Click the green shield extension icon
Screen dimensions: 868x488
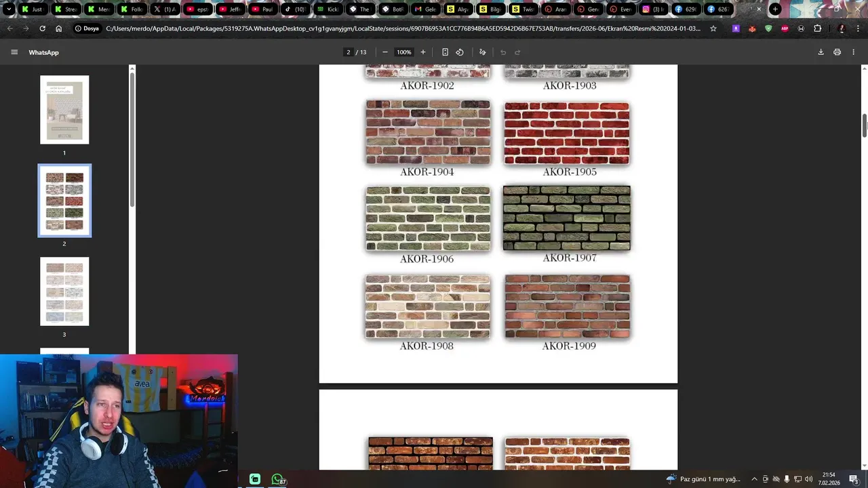click(768, 28)
